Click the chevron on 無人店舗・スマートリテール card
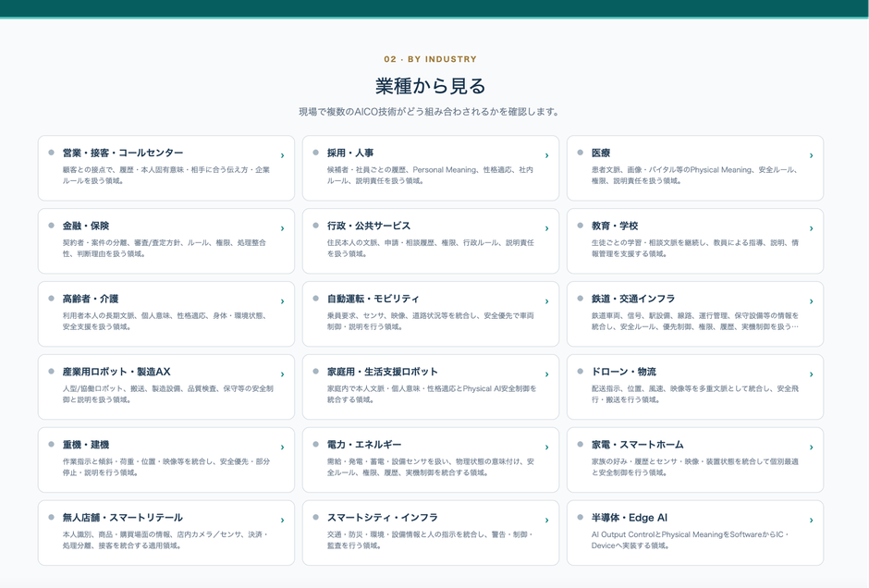 coord(282,521)
